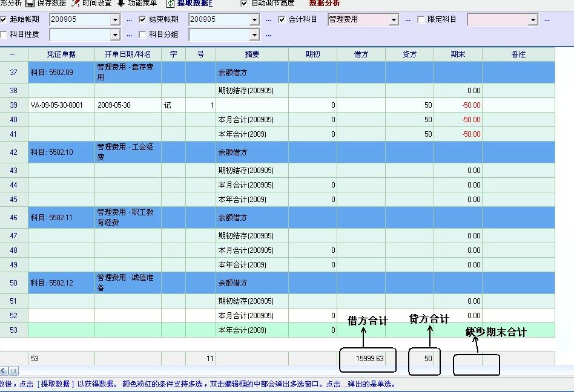Click ellipsis button beside 限定科目 field

[547, 20]
